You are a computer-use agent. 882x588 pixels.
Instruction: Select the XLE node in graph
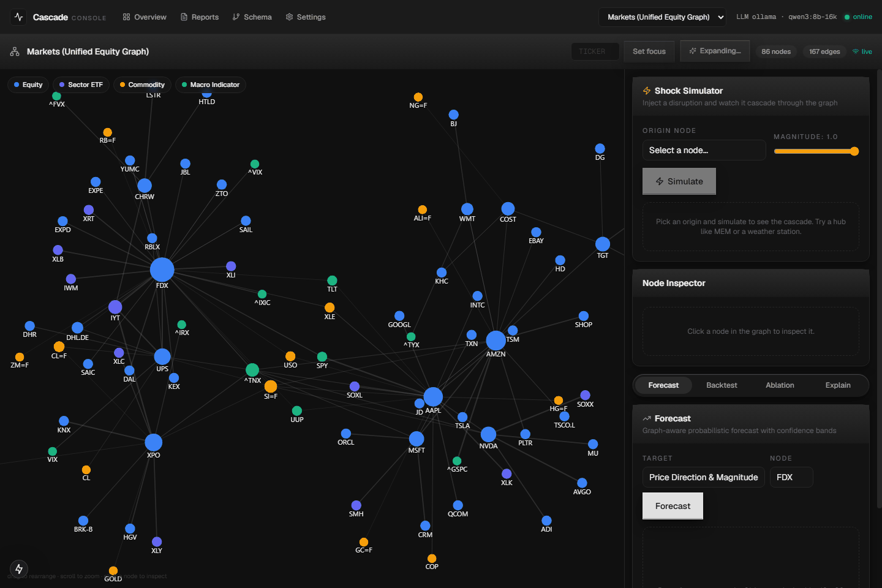click(x=330, y=307)
